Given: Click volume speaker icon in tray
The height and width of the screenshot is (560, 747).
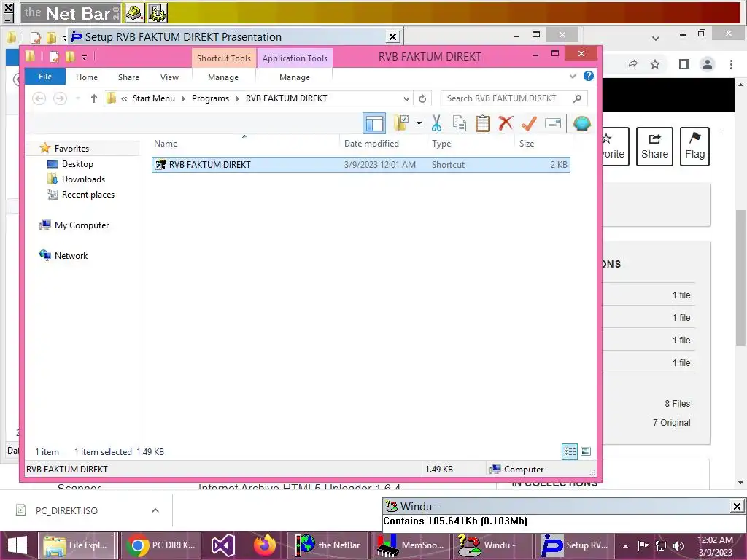Looking at the screenshot, I should [678, 545].
